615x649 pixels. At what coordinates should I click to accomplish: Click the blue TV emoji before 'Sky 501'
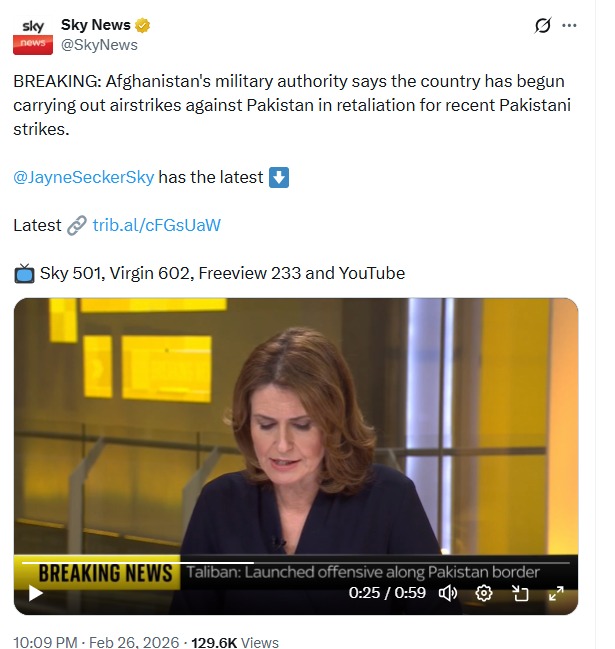[x=24, y=273]
